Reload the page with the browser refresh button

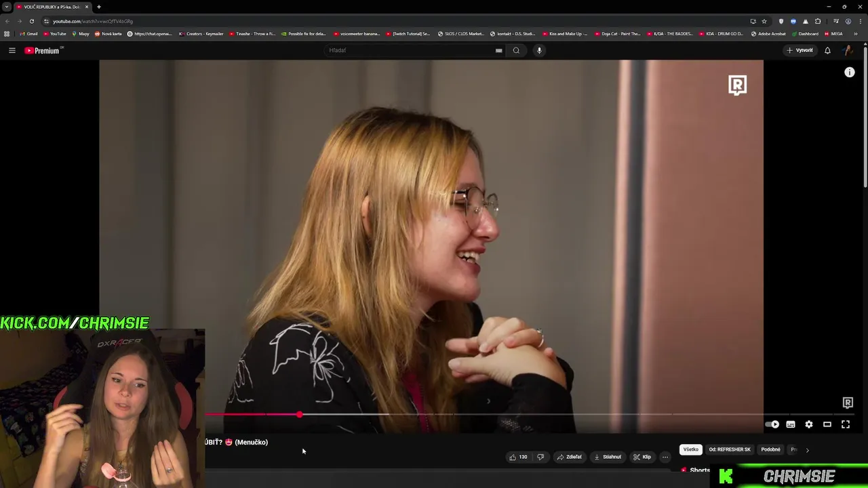point(31,21)
